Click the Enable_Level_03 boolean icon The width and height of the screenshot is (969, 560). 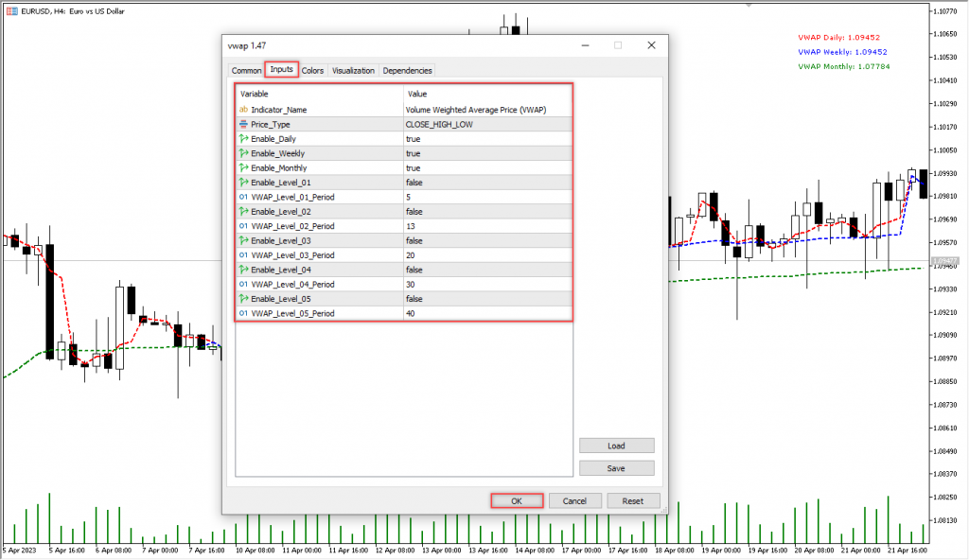(243, 240)
